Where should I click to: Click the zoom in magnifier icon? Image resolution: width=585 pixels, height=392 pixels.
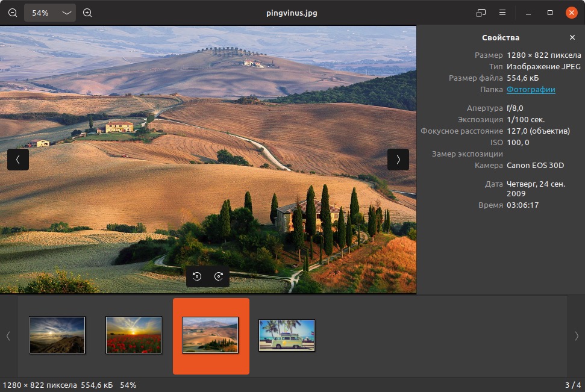pyautogui.click(x=87, y=13)
